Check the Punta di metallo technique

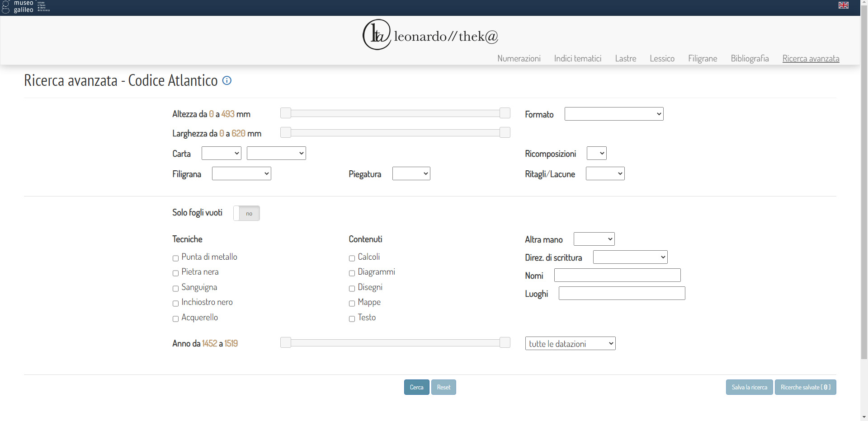pos(175,258)
